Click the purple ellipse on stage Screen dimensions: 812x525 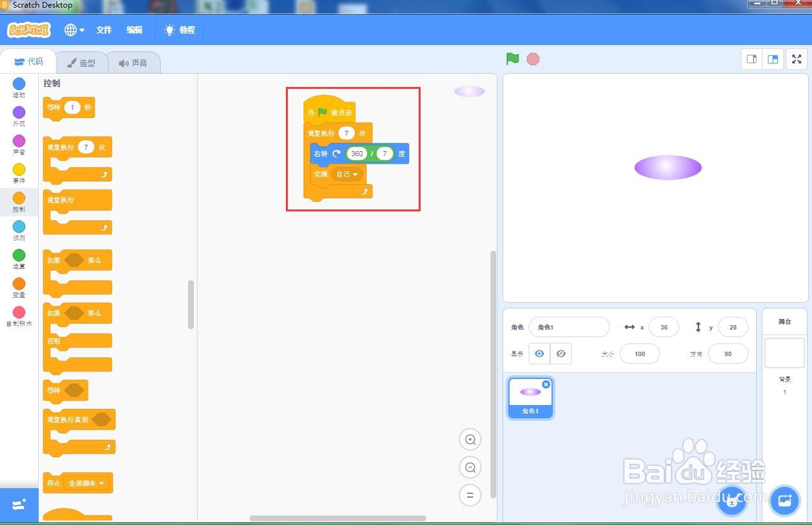click(668, 168)
